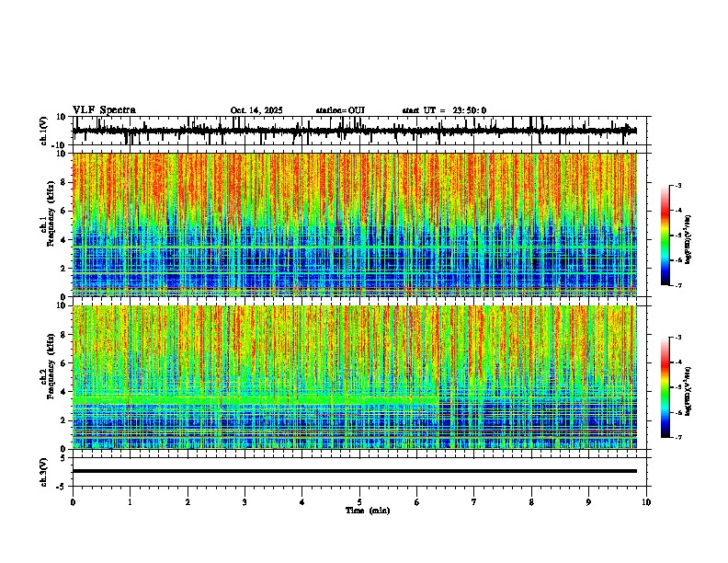Click the time axis tick label "4"
Image resolution: width=728 pixels, height=563 pixels.
pyautogui.click(x=302, y=501)
